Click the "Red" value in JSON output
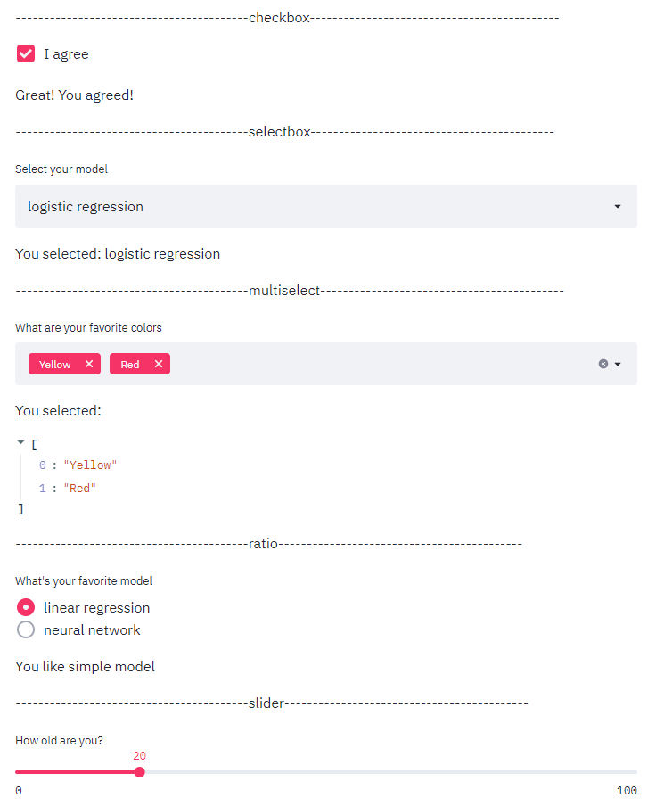This screenshot has width=672, height=806. [79, 489]
